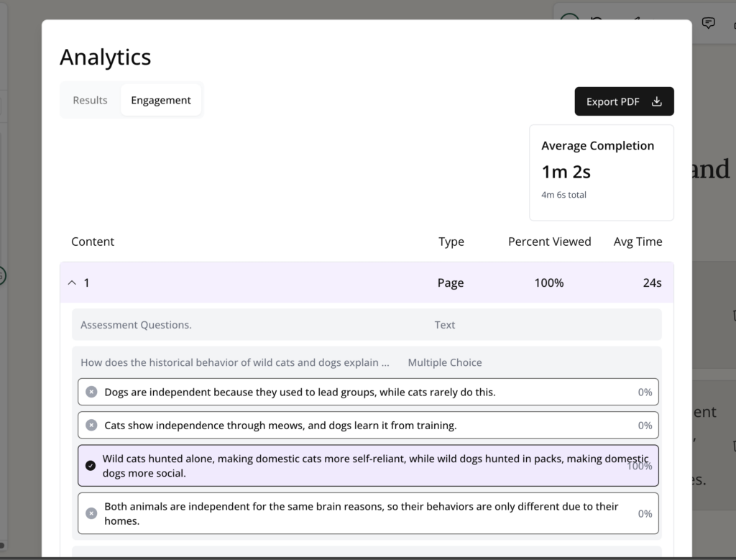Click the X icon beside 'Dogs are independent'

pos(91,392)
